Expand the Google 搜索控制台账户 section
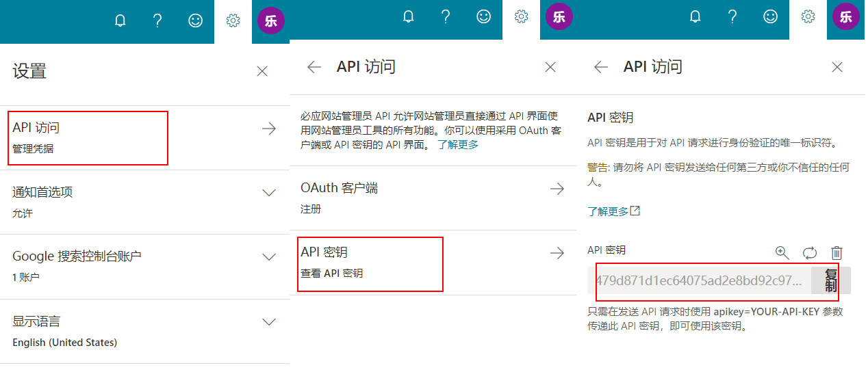Screen dimensions: 868x385 pyautogui.click(x=269, y=257)
